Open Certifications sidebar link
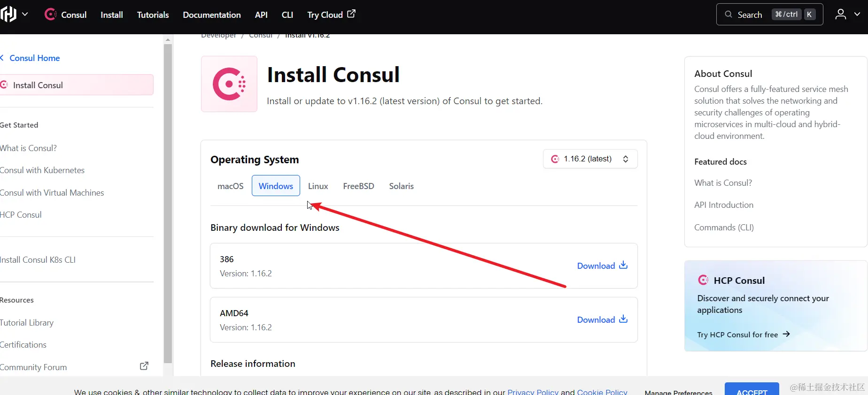 (23, 345)
